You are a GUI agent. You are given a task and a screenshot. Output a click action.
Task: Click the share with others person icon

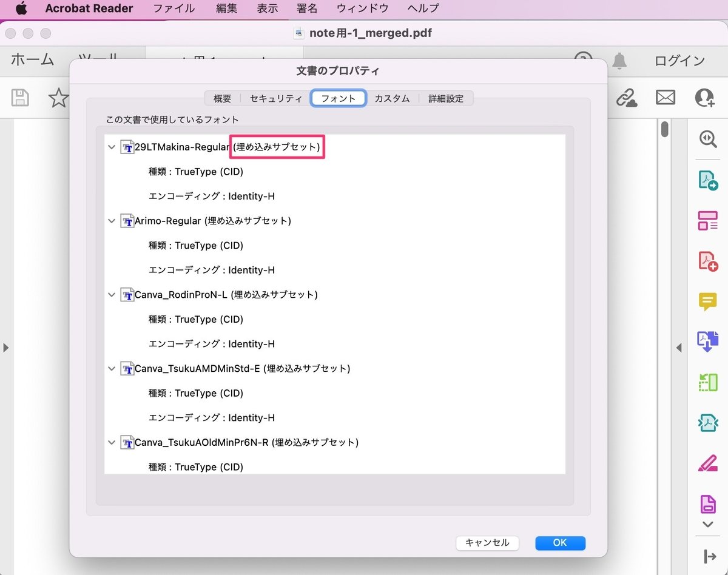click(x=705, y=98)
